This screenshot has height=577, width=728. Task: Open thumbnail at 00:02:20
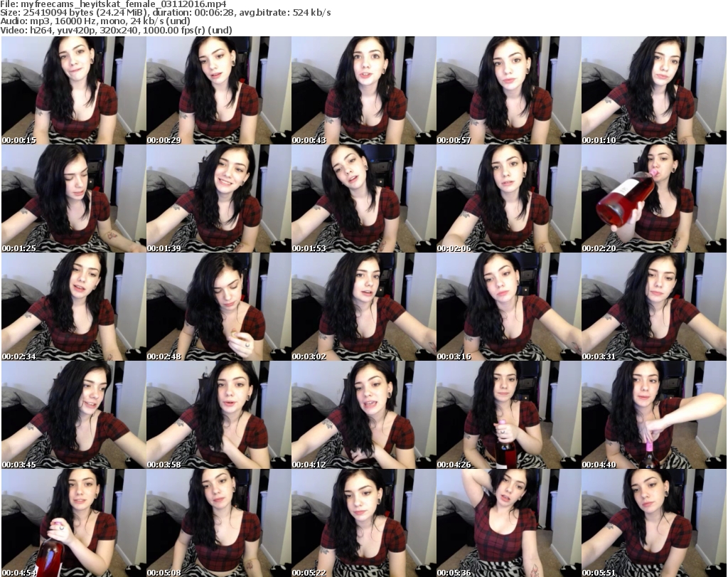point(654,198)
